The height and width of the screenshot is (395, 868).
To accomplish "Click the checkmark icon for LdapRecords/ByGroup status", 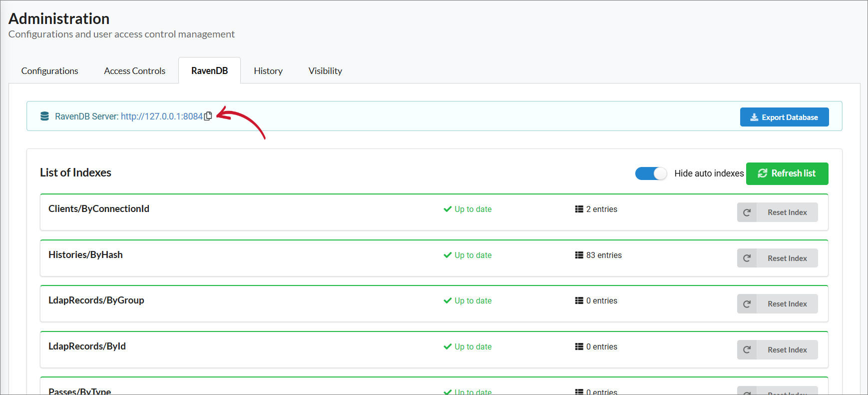I will [447, 300].
